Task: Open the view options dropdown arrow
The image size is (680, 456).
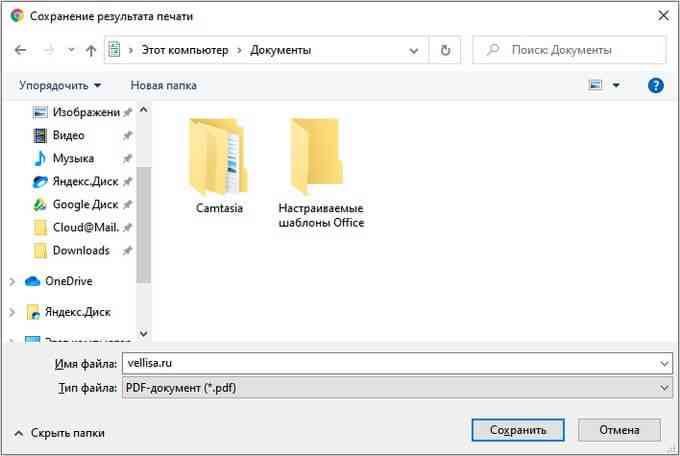Action: pos(616,85)
